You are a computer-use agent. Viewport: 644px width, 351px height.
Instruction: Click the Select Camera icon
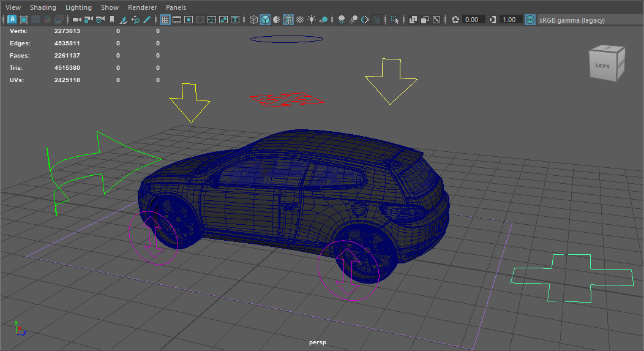[77, 20]
